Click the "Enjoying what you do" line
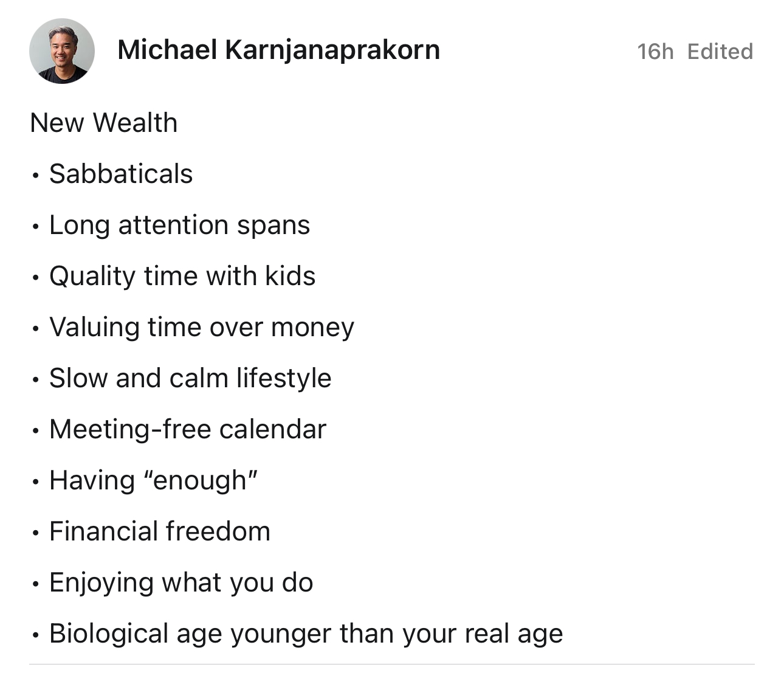784x673 pixels. click(181, 583)
